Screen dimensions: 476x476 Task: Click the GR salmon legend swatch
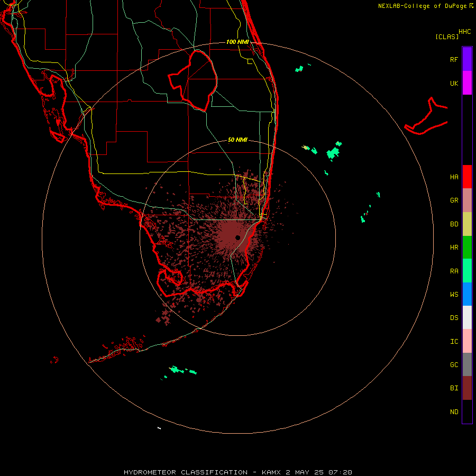[467, 200]
